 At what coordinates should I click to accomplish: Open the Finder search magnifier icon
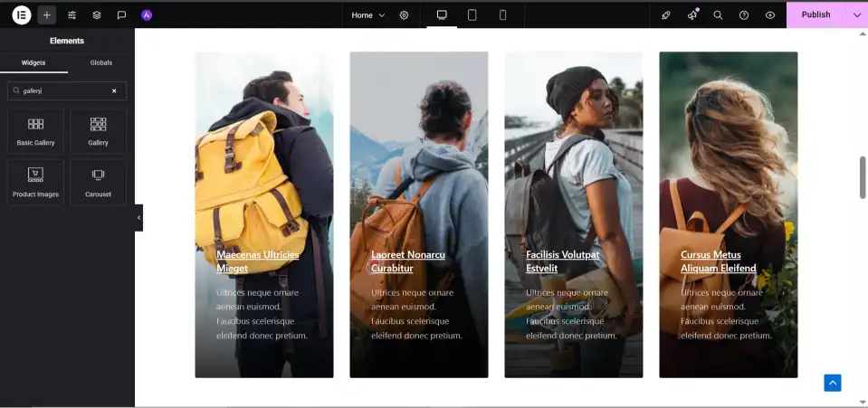718,14
